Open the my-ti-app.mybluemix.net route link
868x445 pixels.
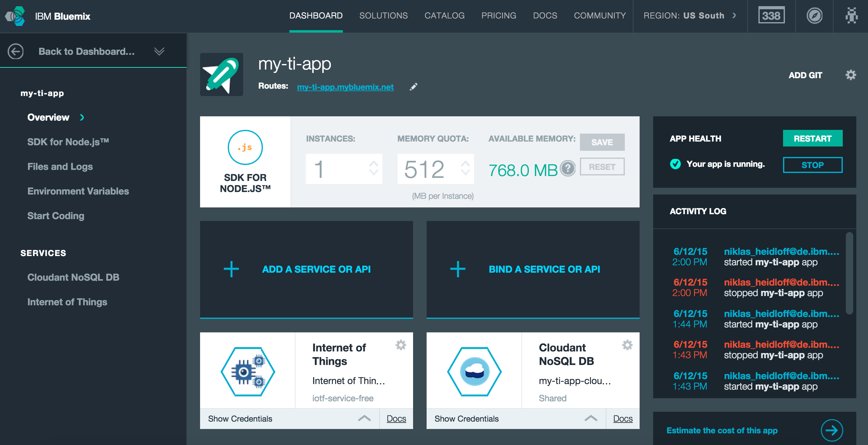coord(345,87)
